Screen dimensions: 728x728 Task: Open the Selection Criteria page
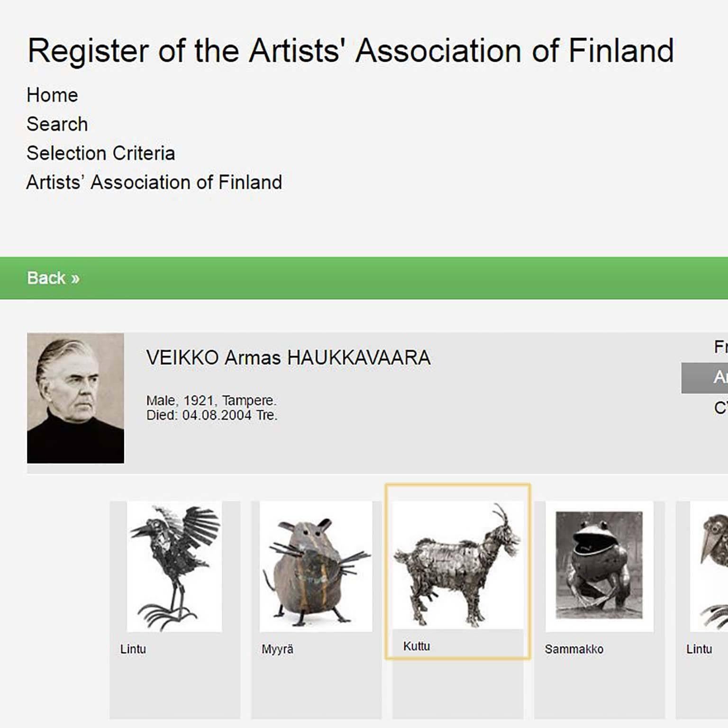coord(100,153)
